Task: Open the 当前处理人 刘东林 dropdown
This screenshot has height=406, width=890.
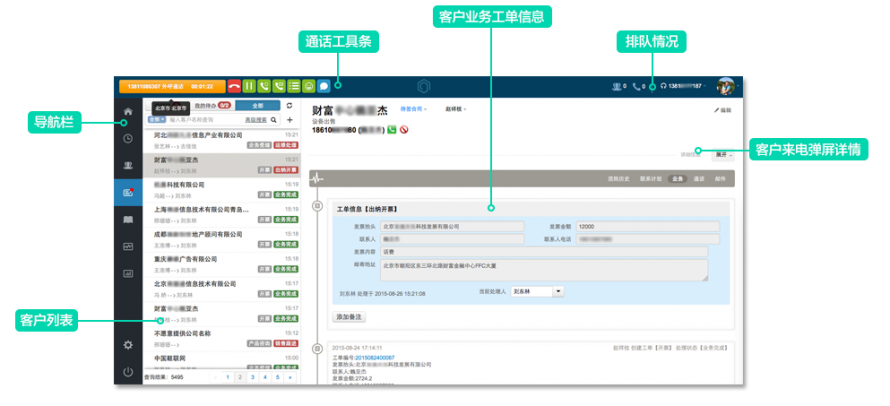Action: click(537, 291)
